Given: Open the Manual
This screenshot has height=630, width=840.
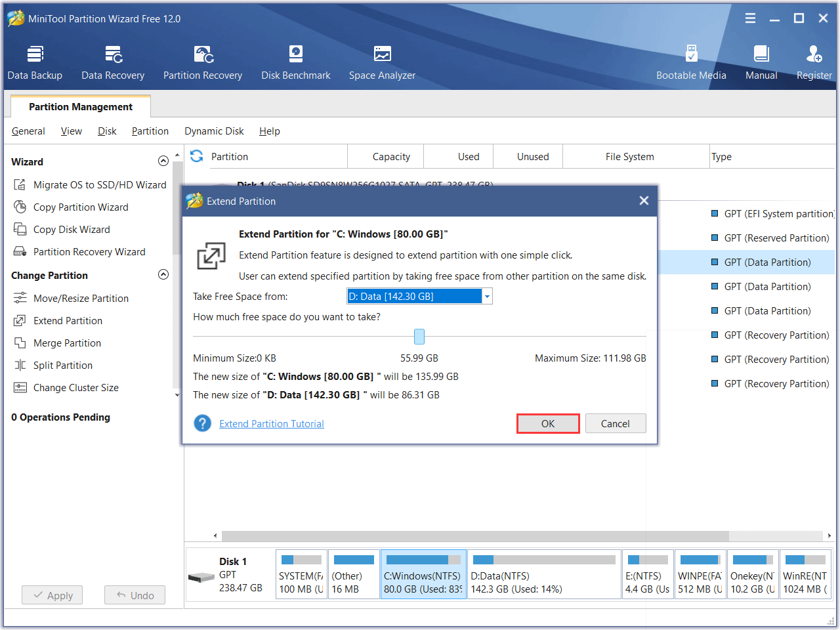Looking at the screenshot, I should (761, 63).
